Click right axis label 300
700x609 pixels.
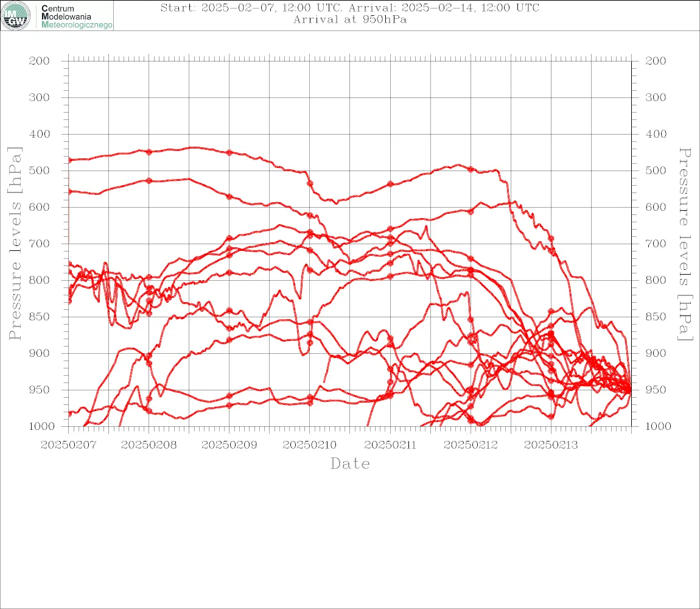click(x=656, y=97)
